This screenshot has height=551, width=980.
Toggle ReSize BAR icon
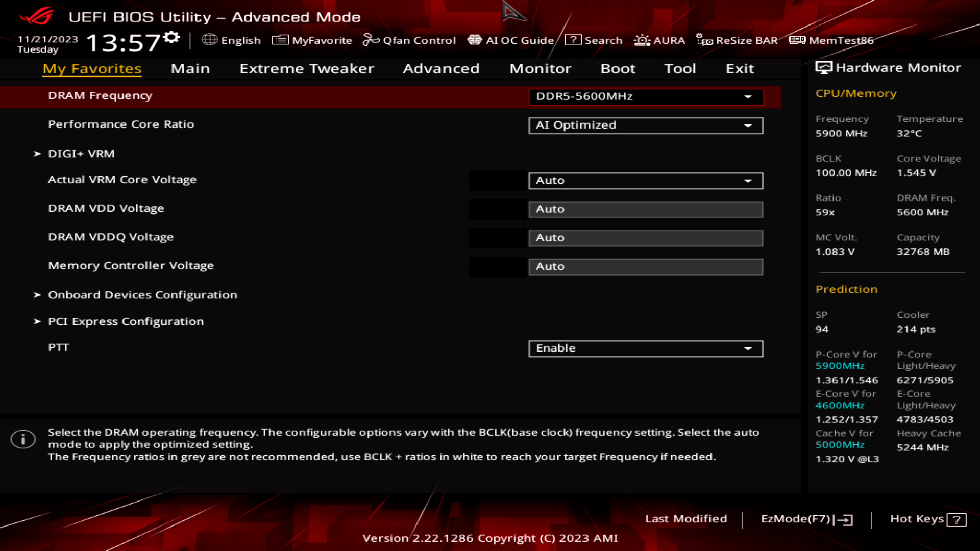coord(704,40)
